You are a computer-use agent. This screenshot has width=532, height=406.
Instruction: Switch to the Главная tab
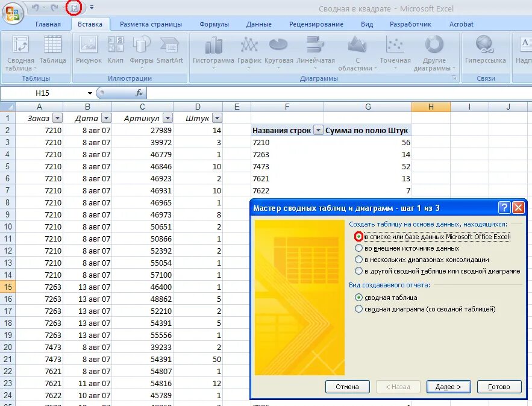48,24
